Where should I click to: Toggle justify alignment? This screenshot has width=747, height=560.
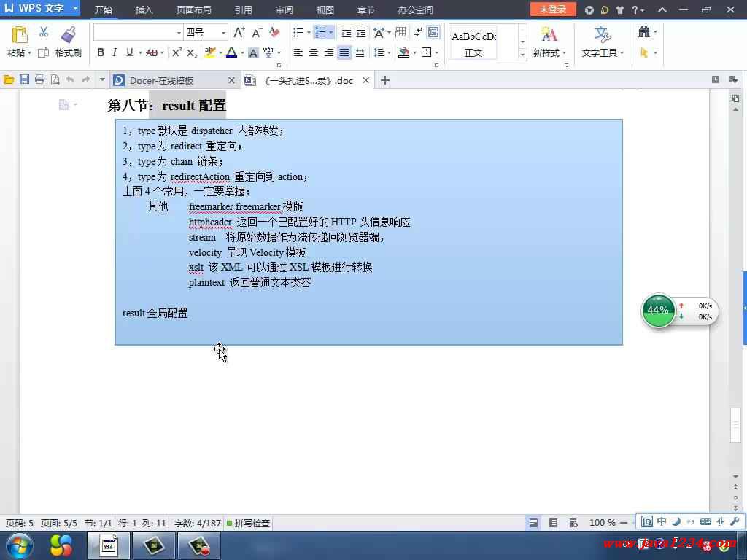[344, 52]
